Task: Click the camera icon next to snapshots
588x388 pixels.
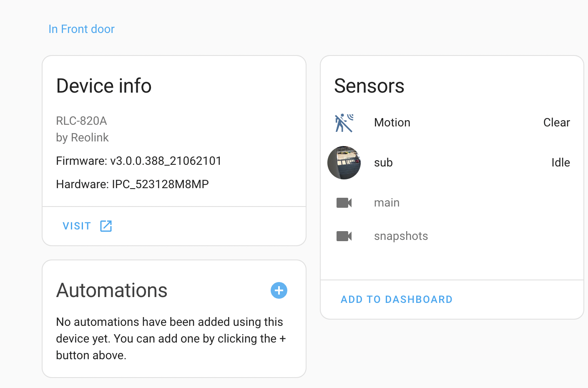Action: click(x=344, y=236)
